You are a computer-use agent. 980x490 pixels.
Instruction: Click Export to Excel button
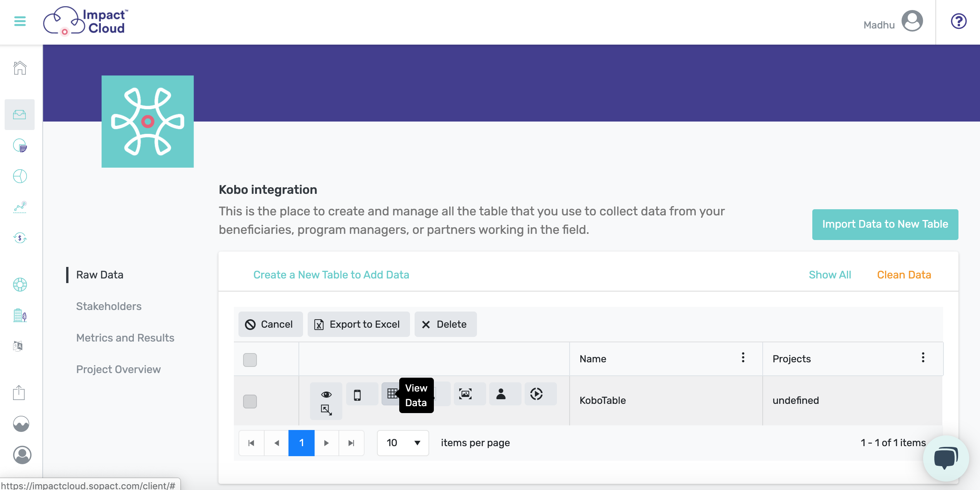point(358,324)
